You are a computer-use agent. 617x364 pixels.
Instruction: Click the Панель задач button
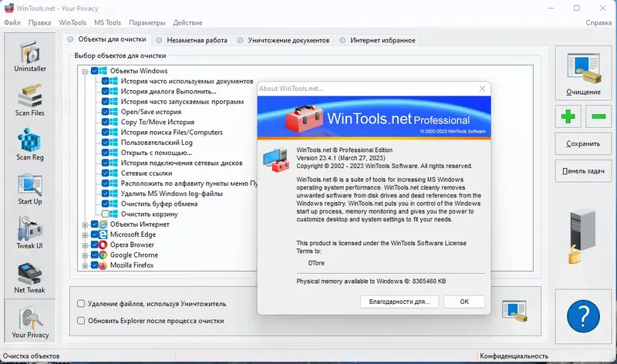point(583,170)
